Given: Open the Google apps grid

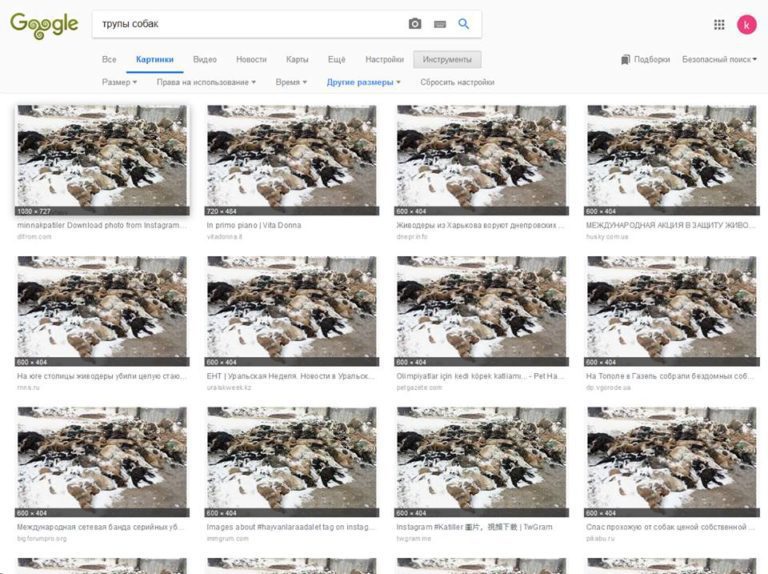Looking at the screenshot, I should point(719,24).
